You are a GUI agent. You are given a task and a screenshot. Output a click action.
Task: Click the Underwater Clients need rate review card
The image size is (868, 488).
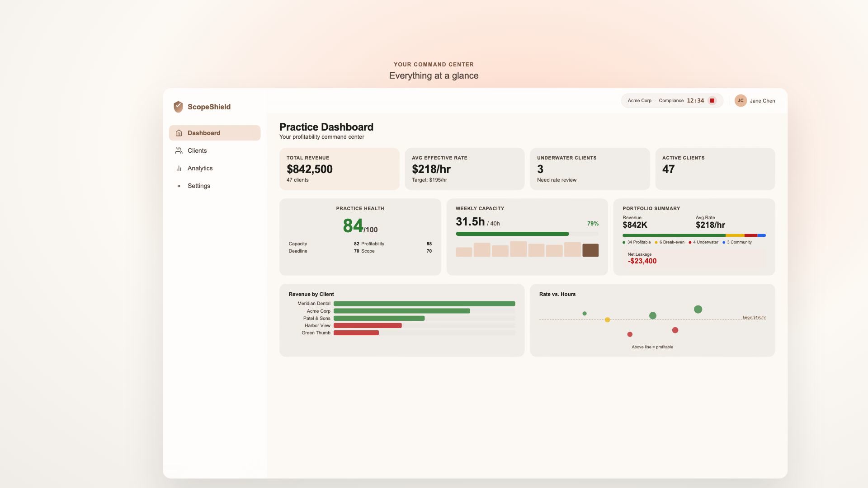coord(590,169)
